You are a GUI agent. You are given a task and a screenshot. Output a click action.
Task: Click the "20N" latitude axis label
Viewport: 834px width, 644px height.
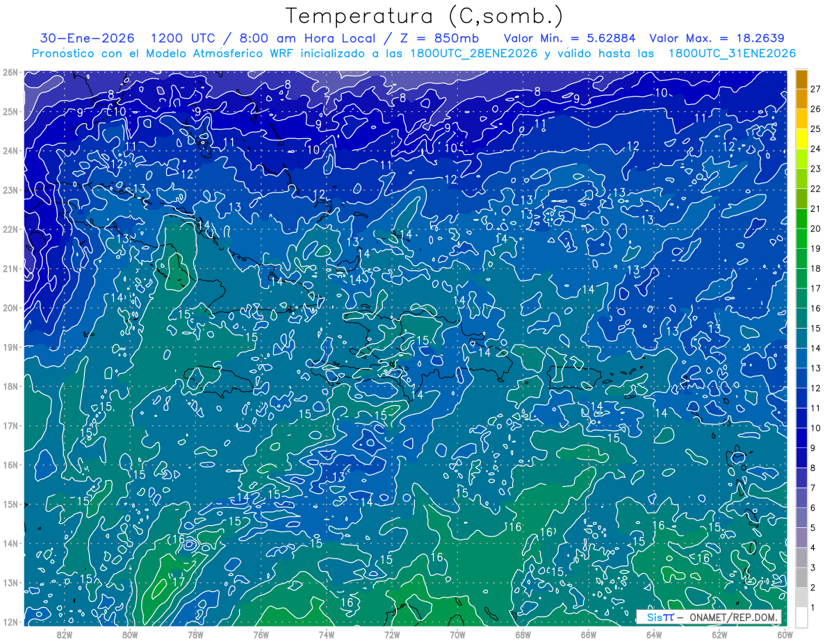(10, 308)
